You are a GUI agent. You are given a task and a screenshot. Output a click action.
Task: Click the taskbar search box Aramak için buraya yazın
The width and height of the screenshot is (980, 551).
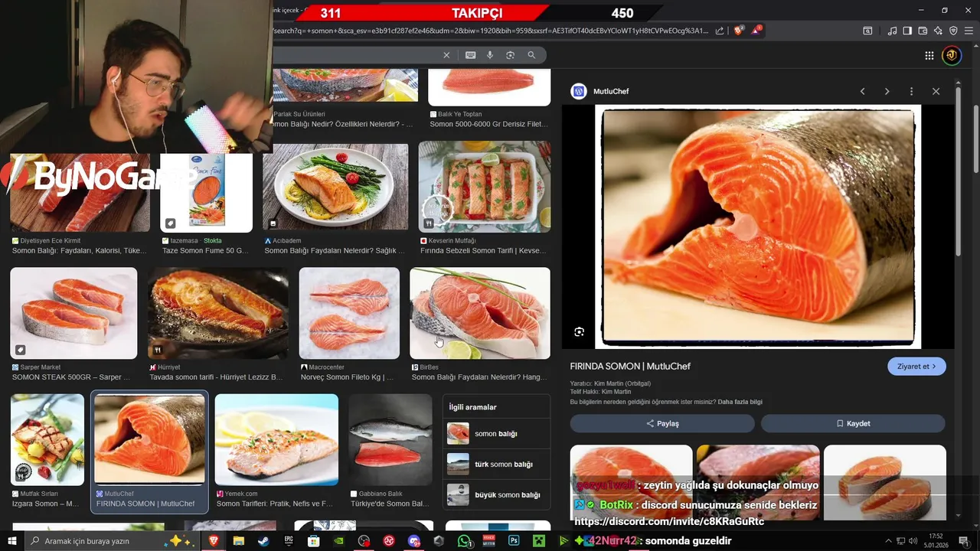113,541
